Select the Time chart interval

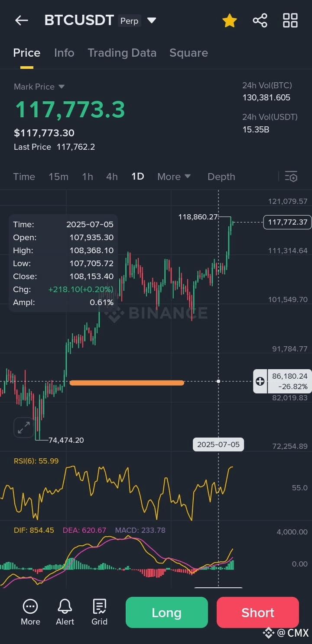24,177
